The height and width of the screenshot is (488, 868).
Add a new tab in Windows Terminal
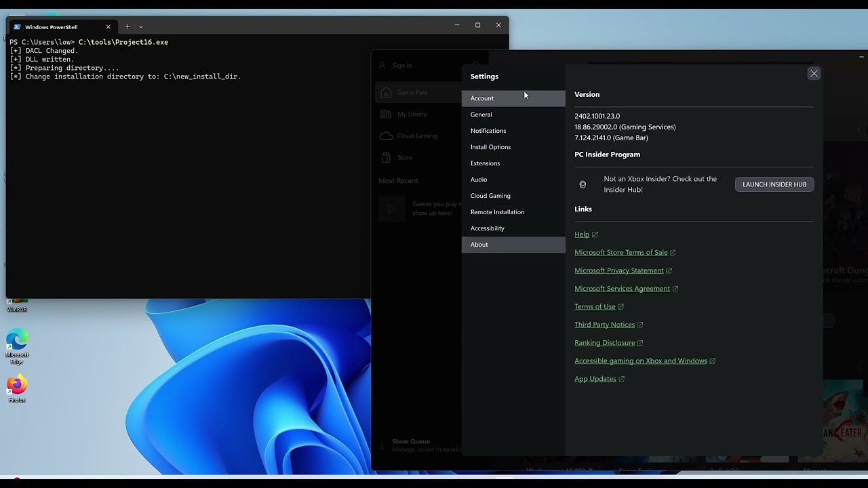click(x=127, y=27)
